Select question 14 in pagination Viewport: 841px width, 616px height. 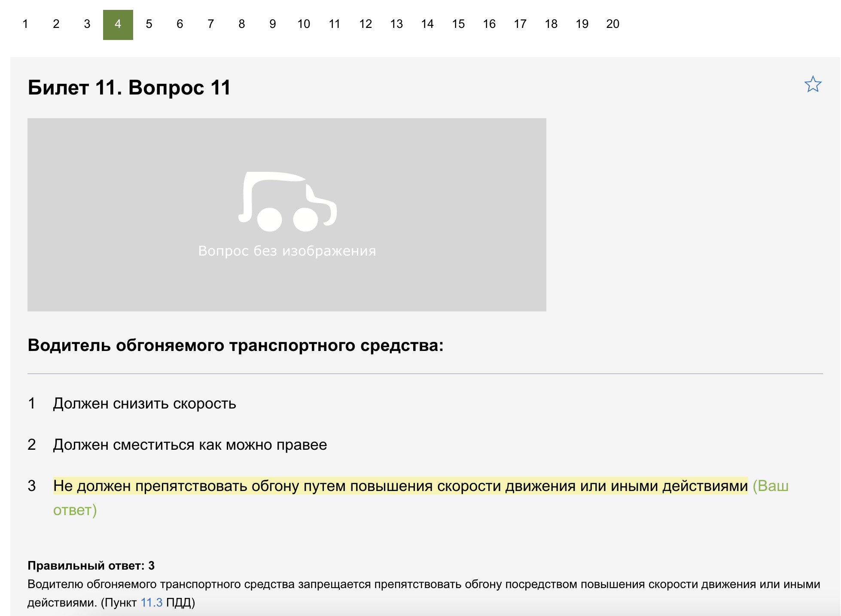[x=427, y=24]
